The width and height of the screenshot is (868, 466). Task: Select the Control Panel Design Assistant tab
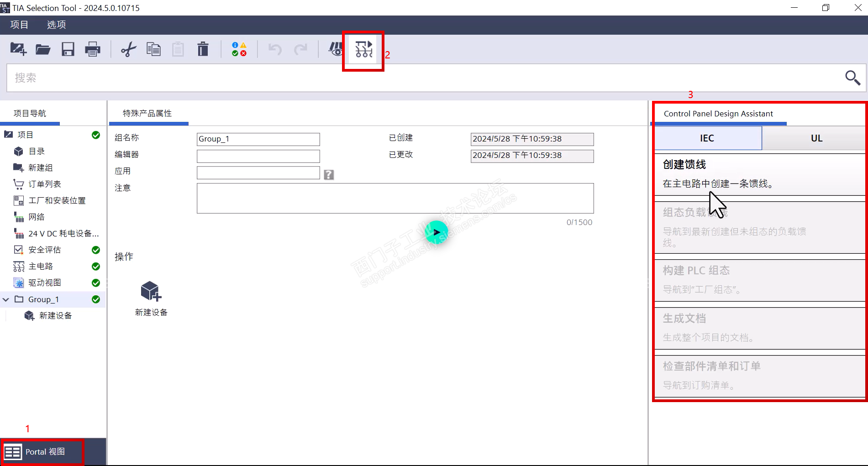tap(718, 114)
